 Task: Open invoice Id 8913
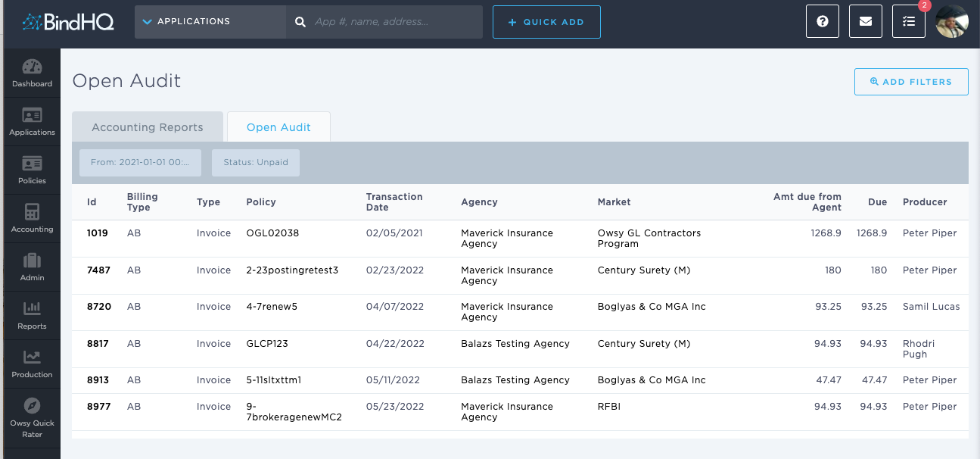coord(98,380)
